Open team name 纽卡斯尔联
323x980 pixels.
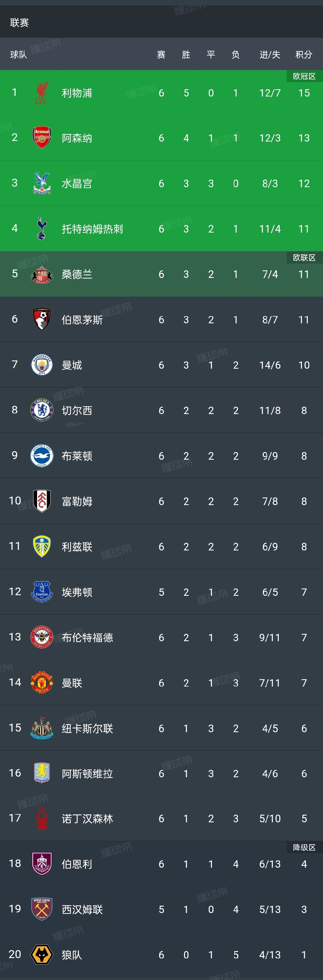(x=87, y=728)
